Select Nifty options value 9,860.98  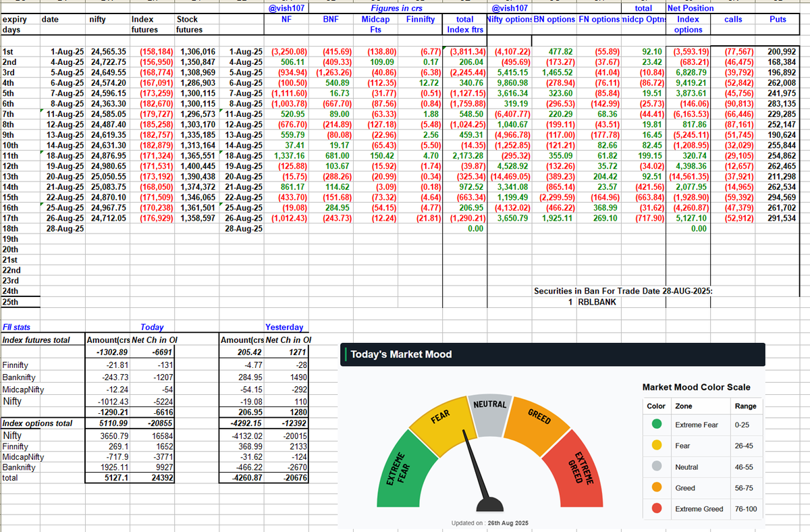pos(515,83)
